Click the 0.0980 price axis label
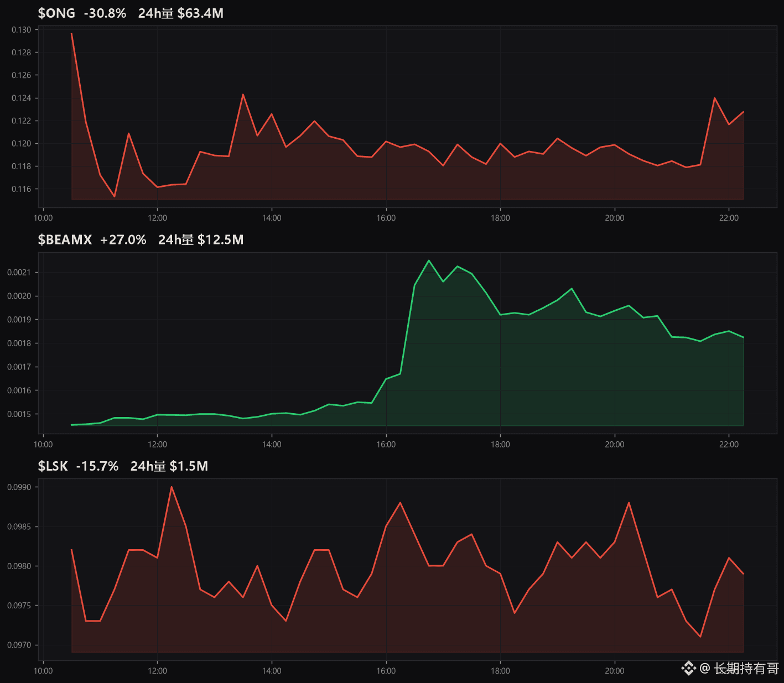Image resolution: width=784 pixels, height=683 pixels. [x=19, y=566]
